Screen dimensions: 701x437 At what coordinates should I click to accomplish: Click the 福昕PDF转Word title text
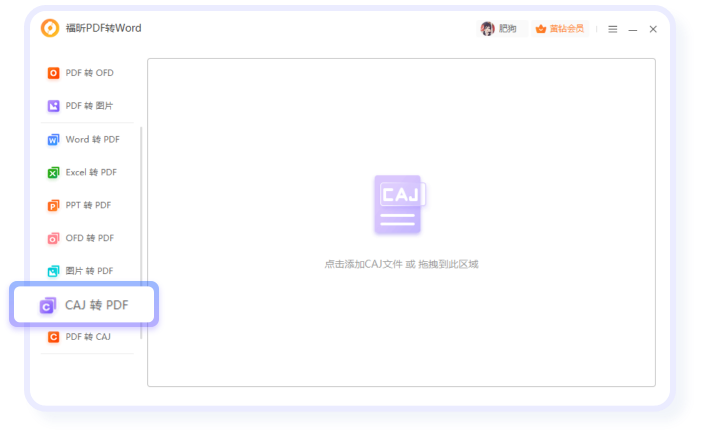pyautogui.click(x=104, y=28)
